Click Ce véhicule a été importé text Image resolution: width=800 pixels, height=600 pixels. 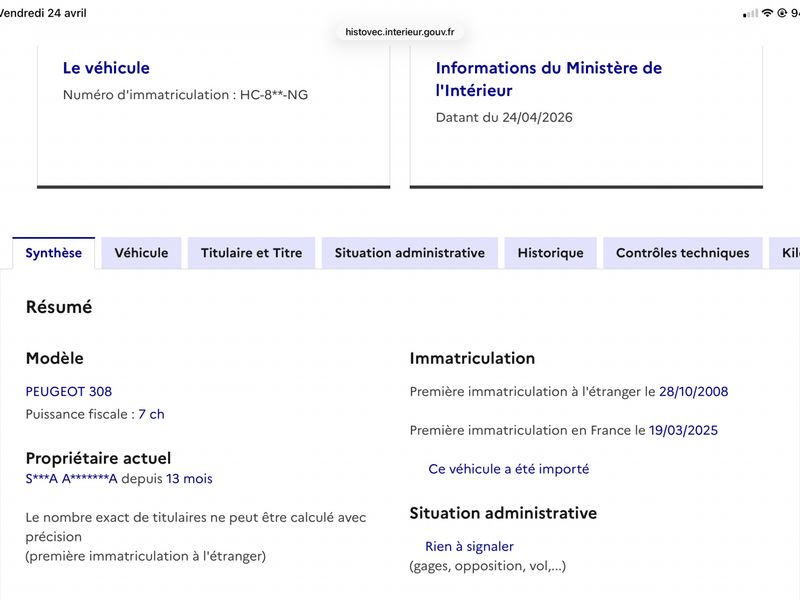pyautogui.click(x=509, y=469)
